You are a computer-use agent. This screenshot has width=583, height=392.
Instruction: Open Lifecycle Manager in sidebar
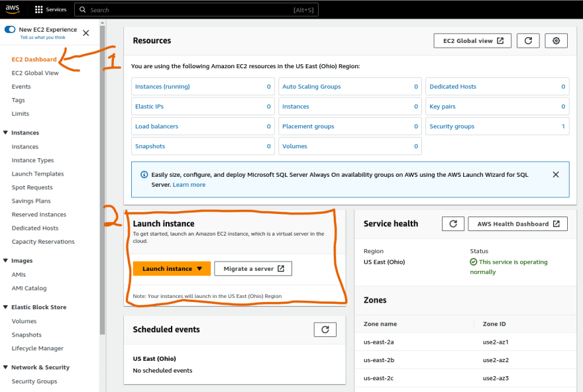click(38, 348)
